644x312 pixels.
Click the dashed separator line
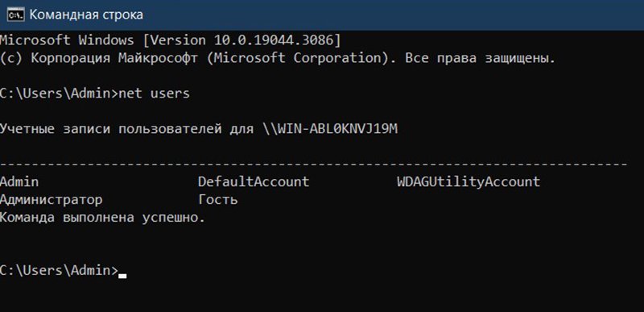[314, 164]
